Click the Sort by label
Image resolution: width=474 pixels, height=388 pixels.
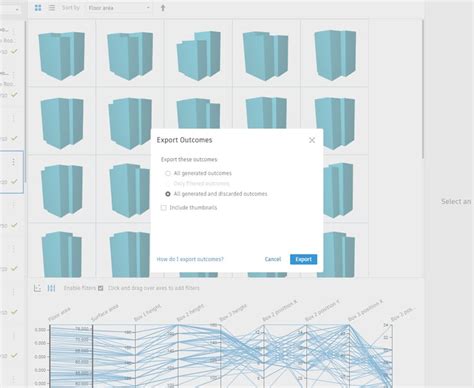pos(71,7)
